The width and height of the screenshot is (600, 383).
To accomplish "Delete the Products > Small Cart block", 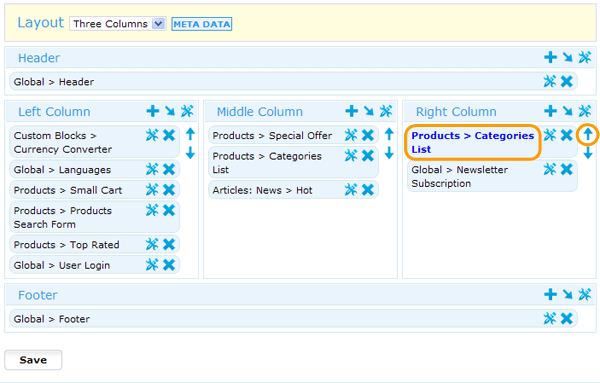I will 169,190.
